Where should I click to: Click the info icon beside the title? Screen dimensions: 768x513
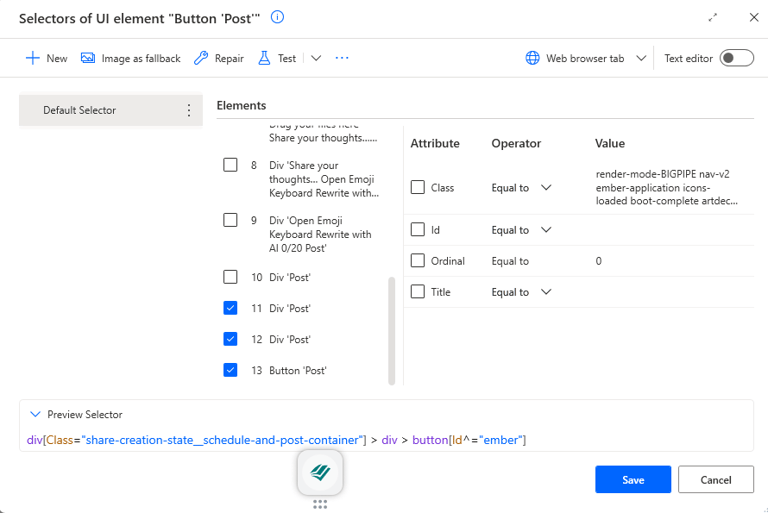[x=278, y=17]
